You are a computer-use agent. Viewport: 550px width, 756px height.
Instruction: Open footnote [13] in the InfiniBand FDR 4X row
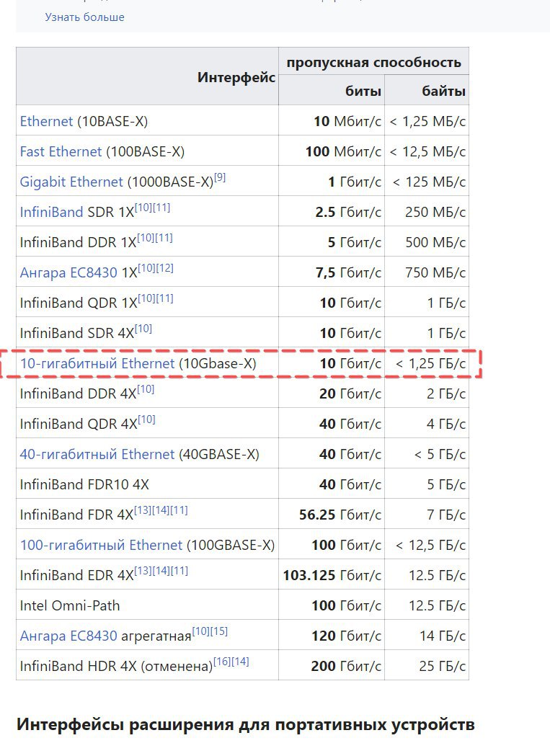click(x=143, y=510)
